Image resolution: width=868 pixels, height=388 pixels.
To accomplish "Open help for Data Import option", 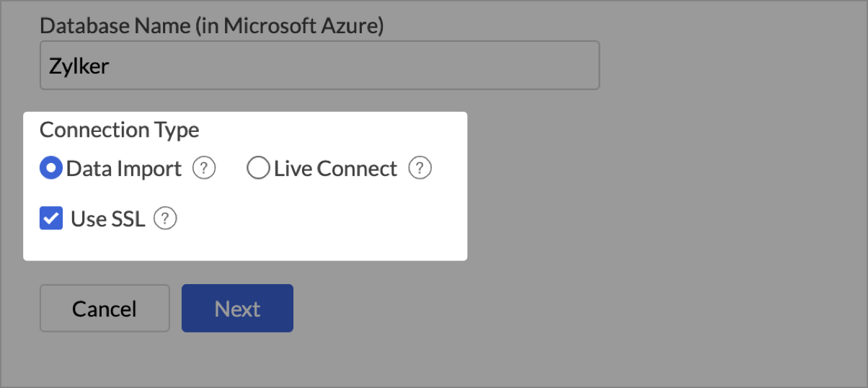I will 204,169.
